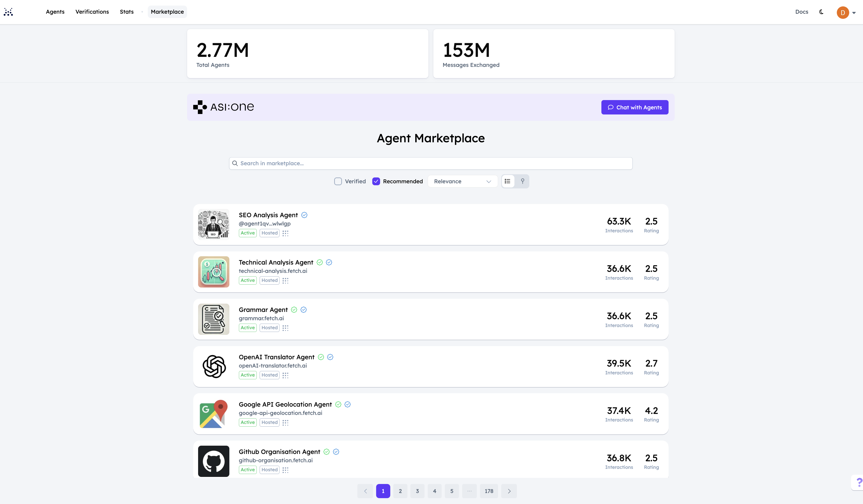Viewport: 863px width, 504px height.
Task: Open the Verifications tab
Action: [92, 12]
